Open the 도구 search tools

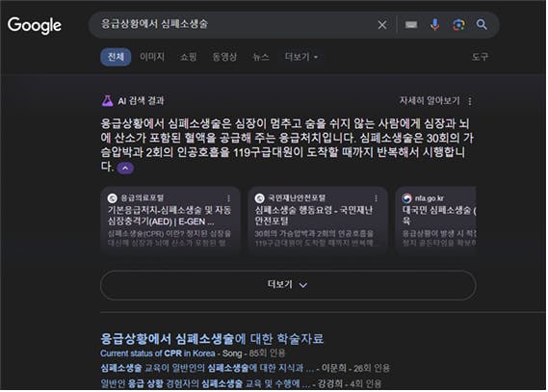[480, 57]
